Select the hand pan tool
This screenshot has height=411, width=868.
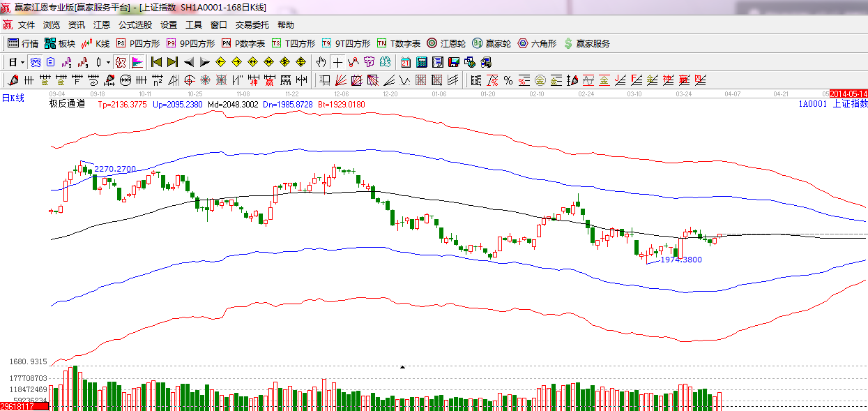[321, 62]
